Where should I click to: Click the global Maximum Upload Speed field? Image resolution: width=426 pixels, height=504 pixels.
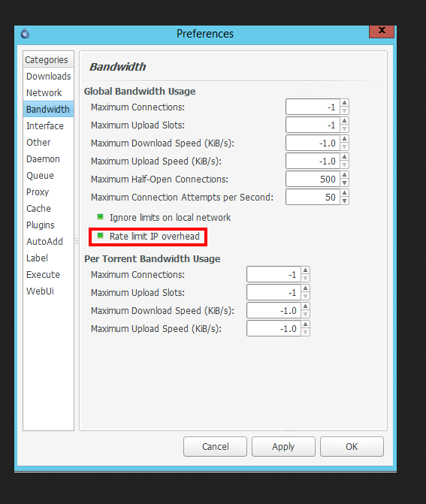tap(313, 161)
